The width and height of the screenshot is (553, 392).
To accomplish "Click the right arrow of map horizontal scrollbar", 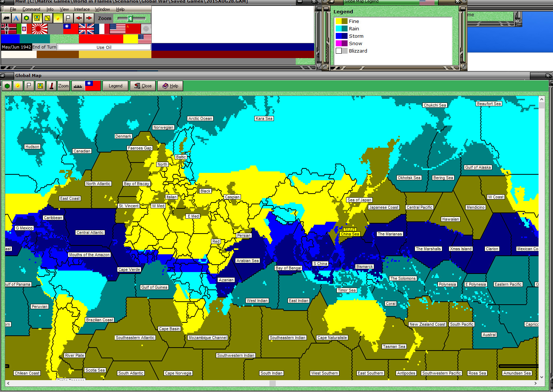I will click(x=536, y=383).
